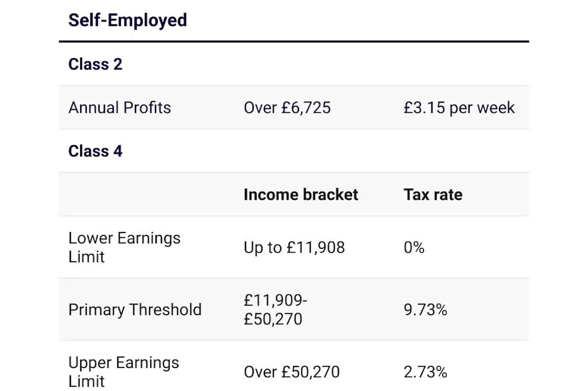This screenshot has width=588, height=391.
Task: Select the Lower Earnings Limit label
Action: pyautogui.click(x=124, y=247)
